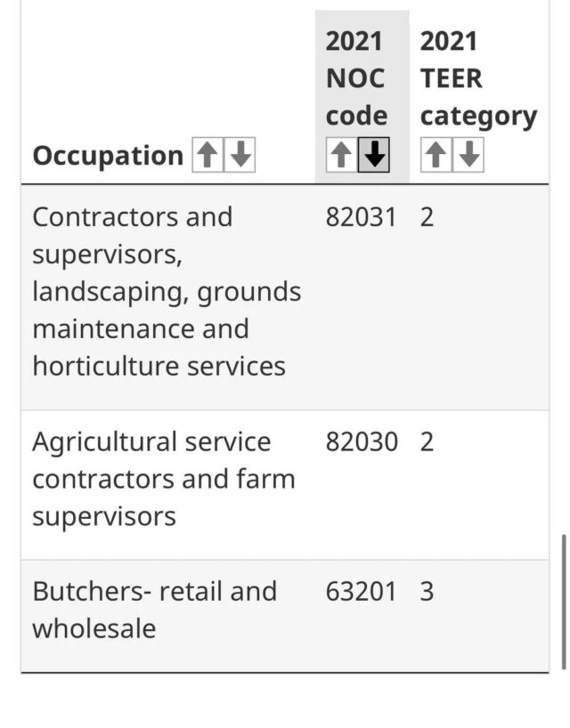Click TEER category 3 for Butchers
Screen dimensions: 570x728
coord(427,592)
